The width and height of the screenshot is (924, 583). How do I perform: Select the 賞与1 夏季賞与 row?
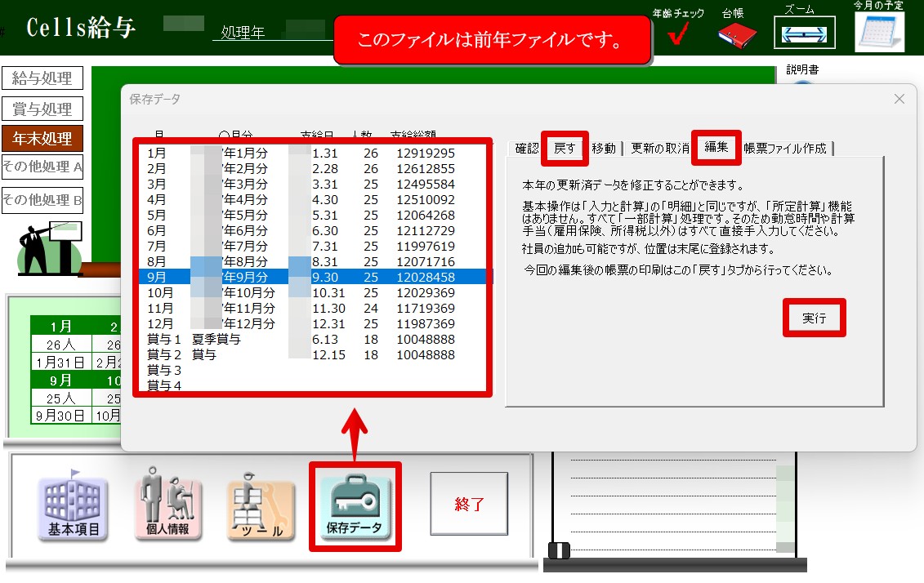pyautogui.click(x=312, y=339)
